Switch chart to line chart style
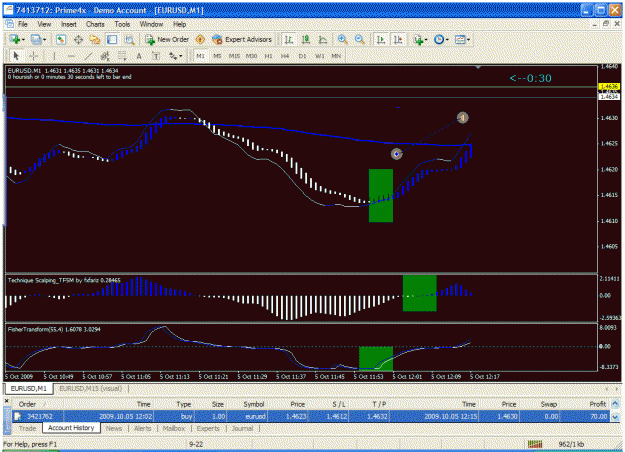 point(323,39)
